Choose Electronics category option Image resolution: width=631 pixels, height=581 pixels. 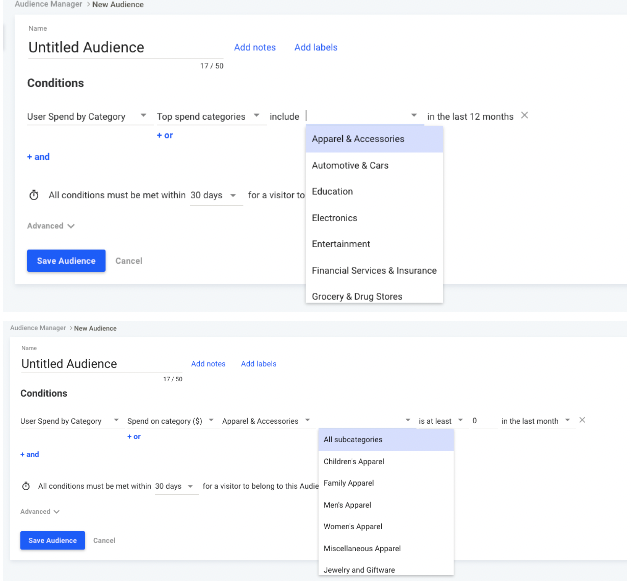[374, 218]
